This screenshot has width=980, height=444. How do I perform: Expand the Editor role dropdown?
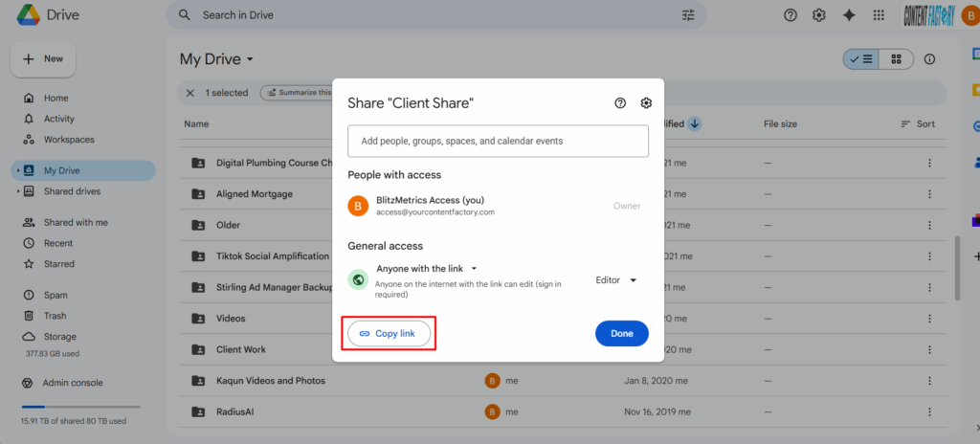616,280
